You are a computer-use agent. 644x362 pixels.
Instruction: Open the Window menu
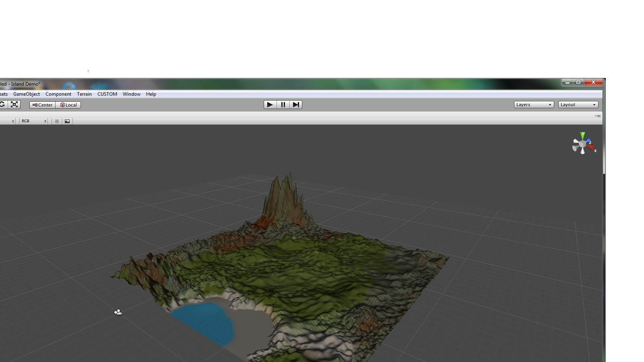coord(132,94)
